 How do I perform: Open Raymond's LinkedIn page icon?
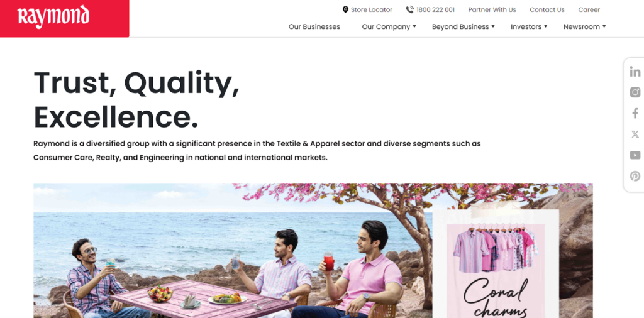[635, 72]
